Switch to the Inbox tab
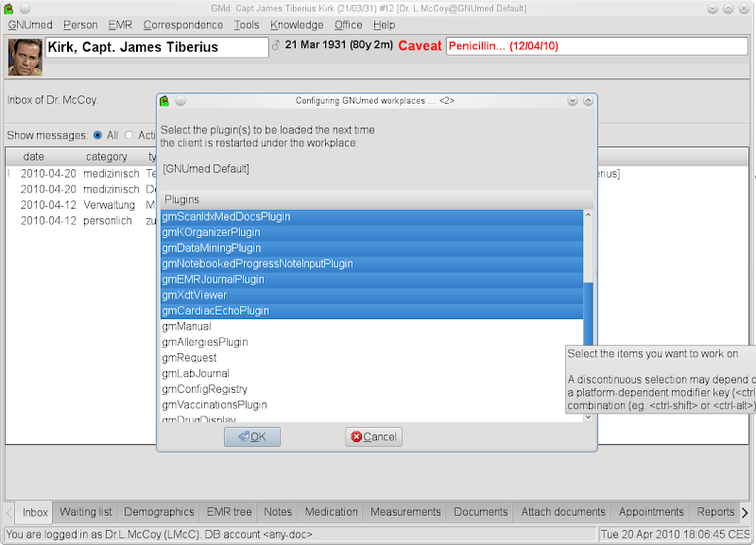 [x=35, y=512]
